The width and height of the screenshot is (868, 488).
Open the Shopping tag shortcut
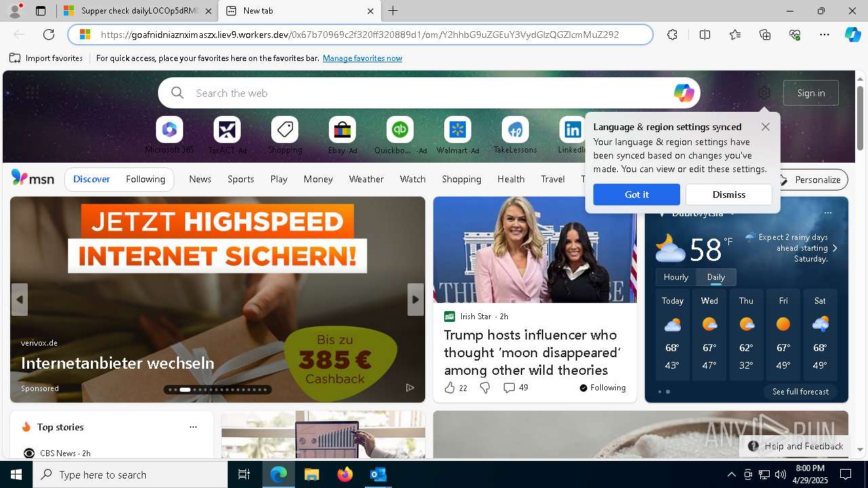coord(285,135)
